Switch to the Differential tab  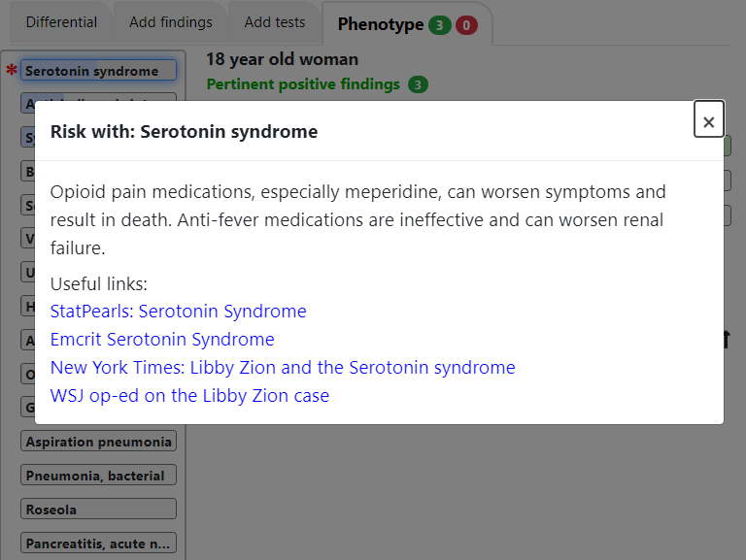click(61, 22)
